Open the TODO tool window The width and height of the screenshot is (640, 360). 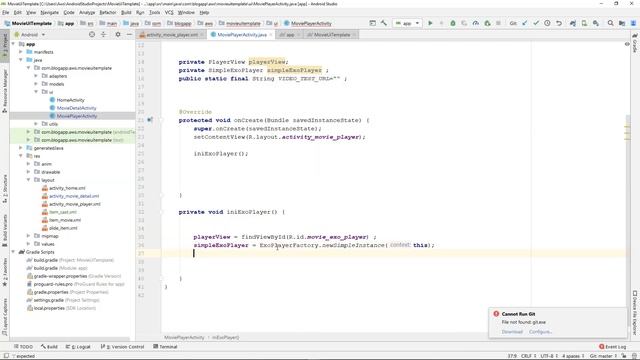(x=23, y=347)
